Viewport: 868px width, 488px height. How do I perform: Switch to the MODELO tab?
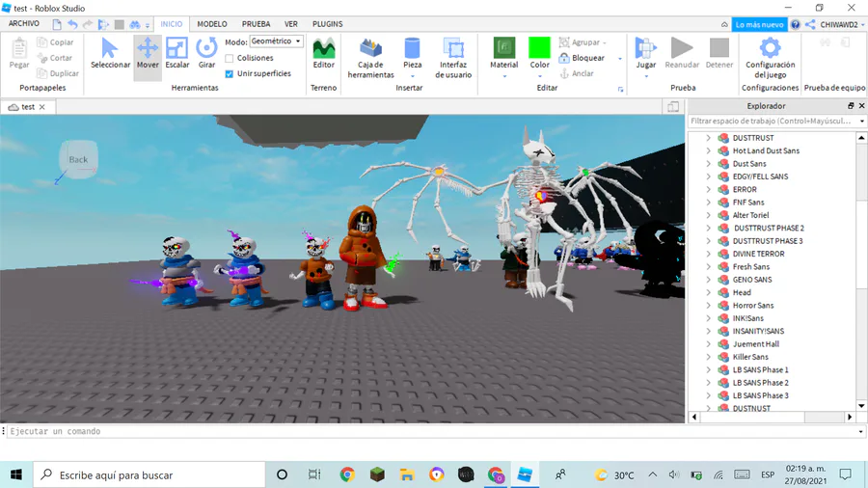(212, 24)
